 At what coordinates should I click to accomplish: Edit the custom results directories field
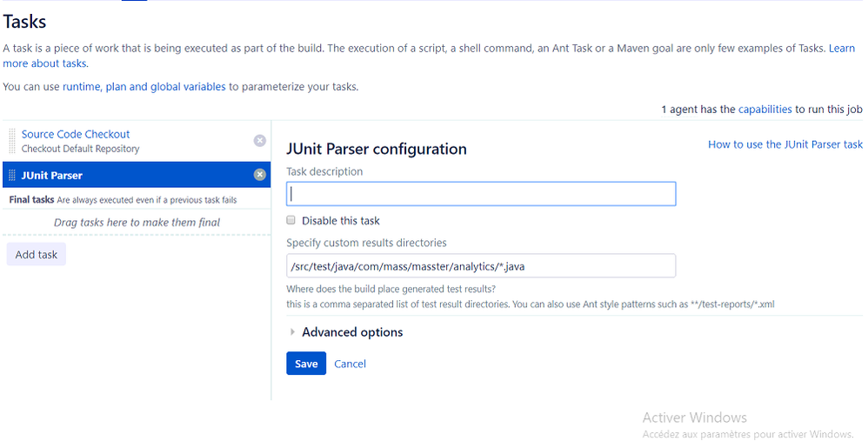coord(481,265)
